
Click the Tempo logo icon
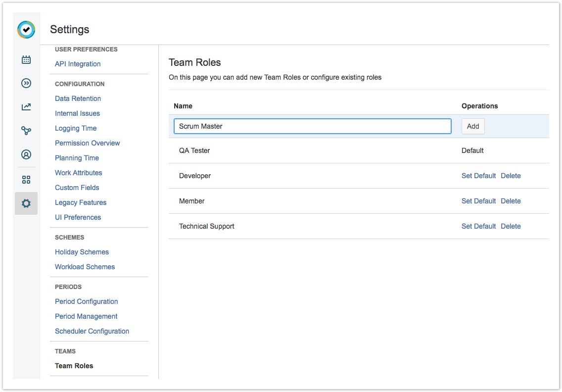(x=26, y=30)
